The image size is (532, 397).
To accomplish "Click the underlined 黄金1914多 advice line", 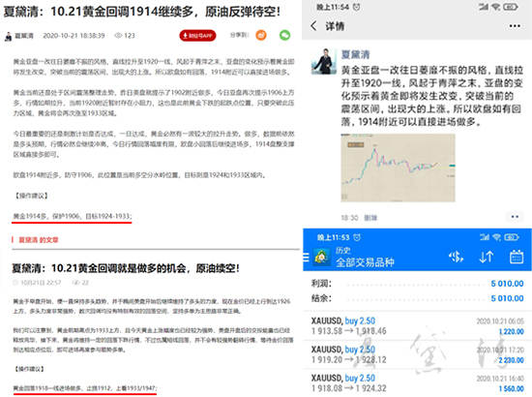I will tap(72, 216).
